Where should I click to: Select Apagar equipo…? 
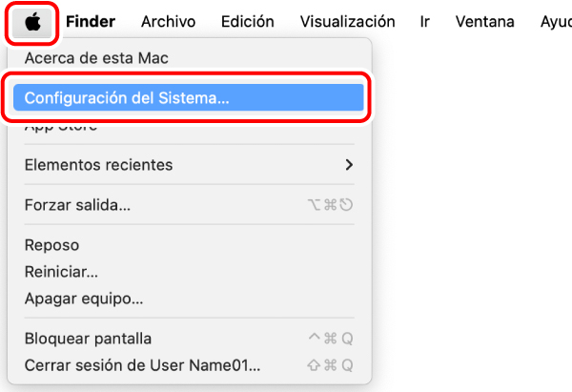click(84, 299)
